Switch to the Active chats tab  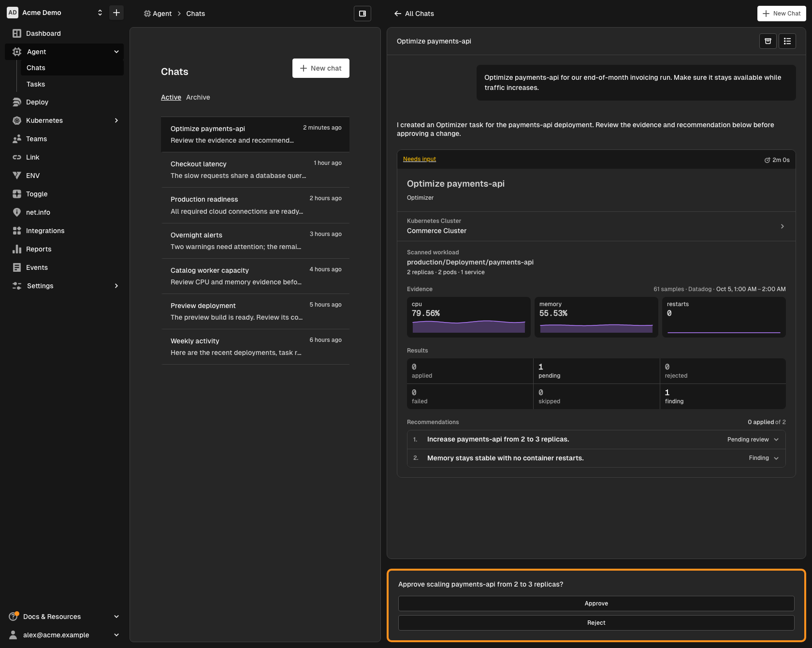[171, 97]
